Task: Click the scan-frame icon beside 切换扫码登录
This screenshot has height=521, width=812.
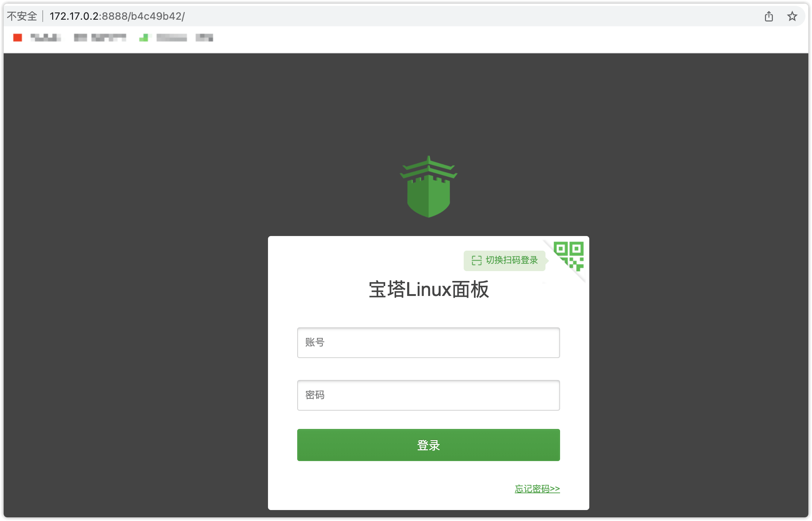Action: click(x=476, y=260)
